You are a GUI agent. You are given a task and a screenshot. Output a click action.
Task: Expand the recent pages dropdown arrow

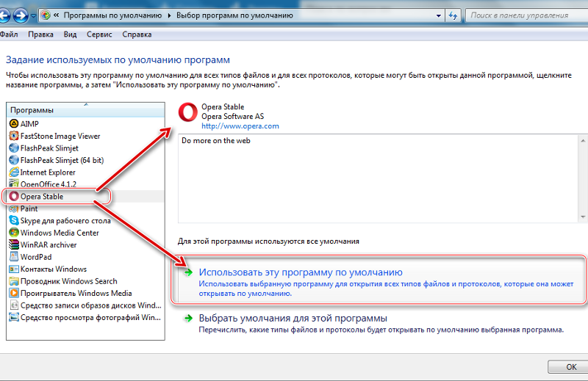(x=33, y=15)
